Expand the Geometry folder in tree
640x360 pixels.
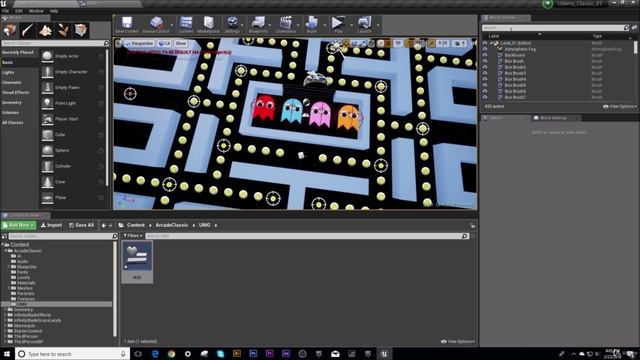coord(5,310)
